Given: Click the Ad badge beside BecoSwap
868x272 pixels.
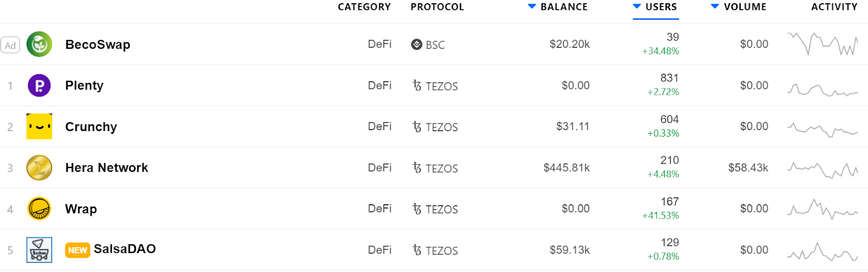Looking at the screenshot, I should click(x=10, y=46).
